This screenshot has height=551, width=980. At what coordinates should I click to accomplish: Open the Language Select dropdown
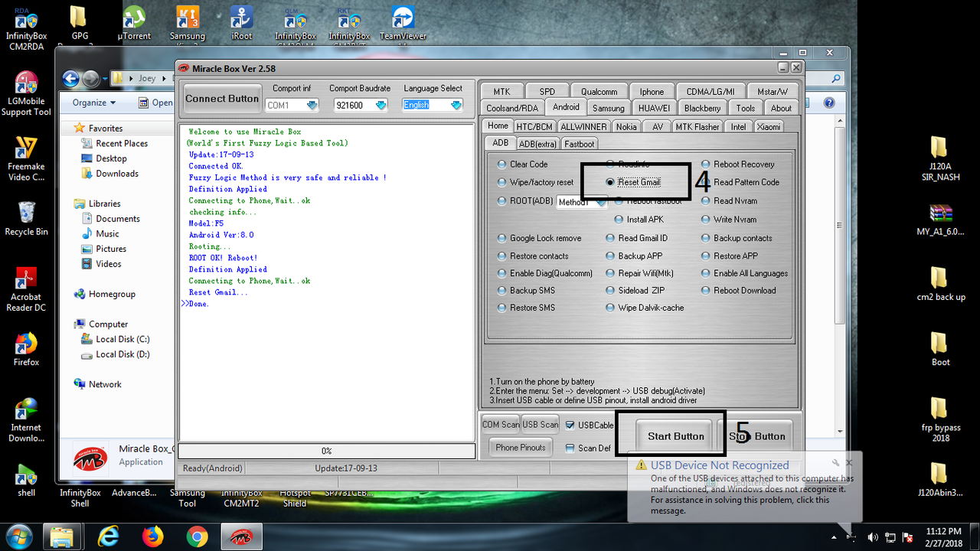click(x=456, y=105)
